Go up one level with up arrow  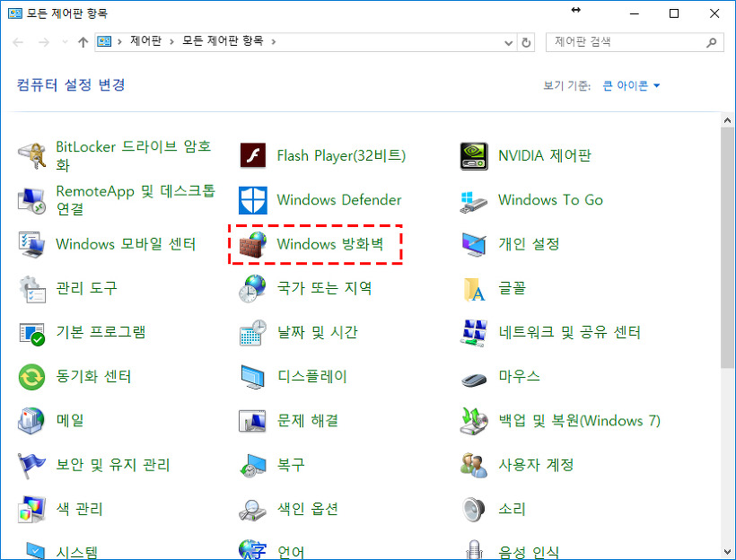pyautogui.click(x=83, y=42)
